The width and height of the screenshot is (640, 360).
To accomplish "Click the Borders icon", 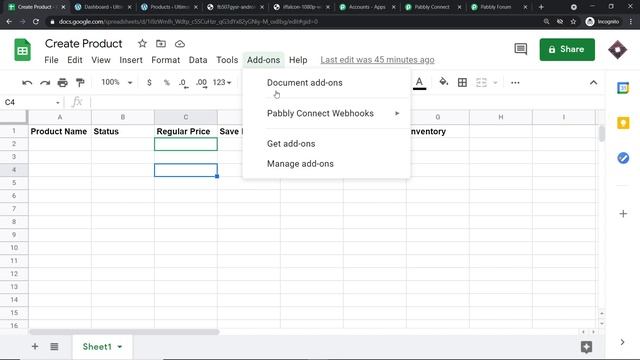I will (x=462, y=82).
